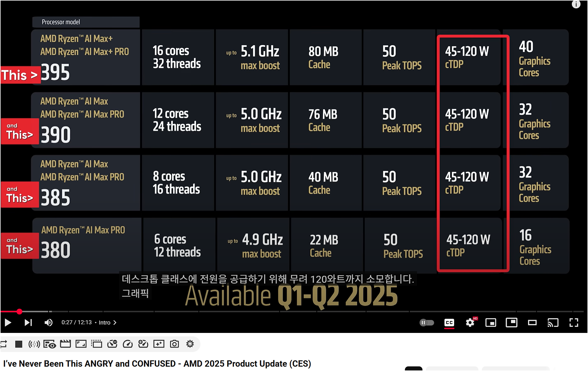The height and width of the screenshot is (371, 588).
Task: Click '80 MB Cache' cell
Action: coord(326,57)
